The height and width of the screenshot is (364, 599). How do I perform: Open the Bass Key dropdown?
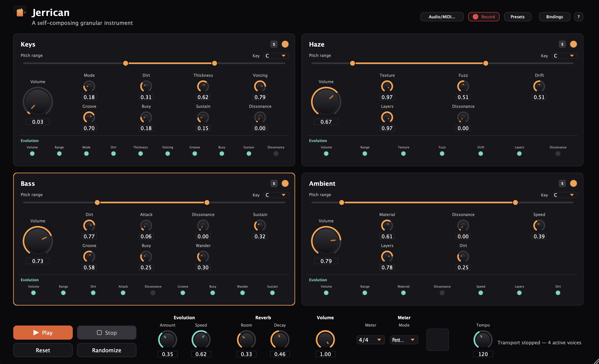pos(276,195)
